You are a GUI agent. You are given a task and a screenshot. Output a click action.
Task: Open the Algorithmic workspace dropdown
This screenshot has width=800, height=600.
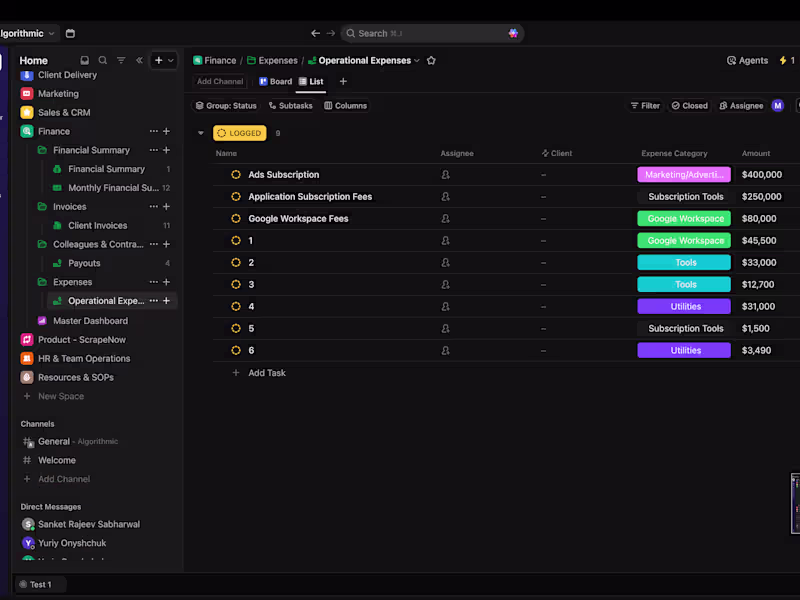pos(28,33)
